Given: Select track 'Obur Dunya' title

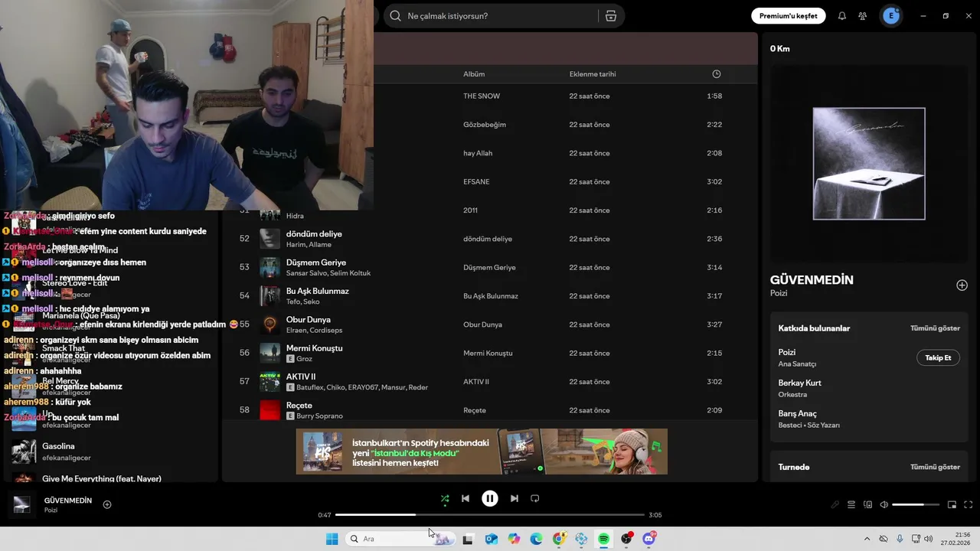Looking at the screenshot, I should click(x=309, y=320).
